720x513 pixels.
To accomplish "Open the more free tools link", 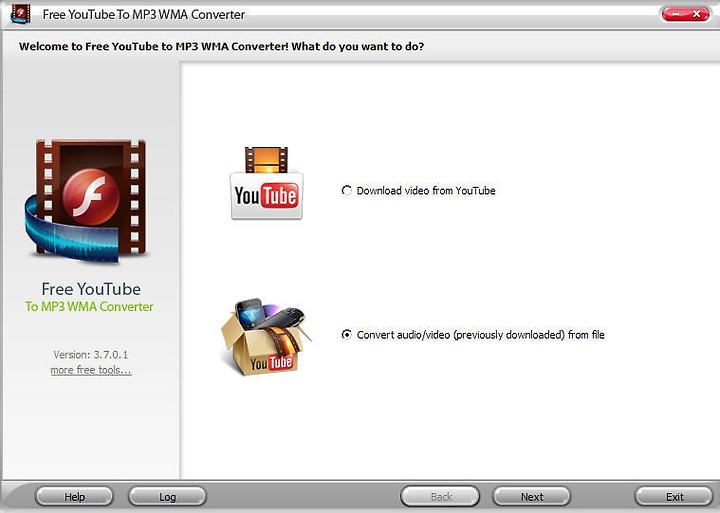I will click(91, 370).
